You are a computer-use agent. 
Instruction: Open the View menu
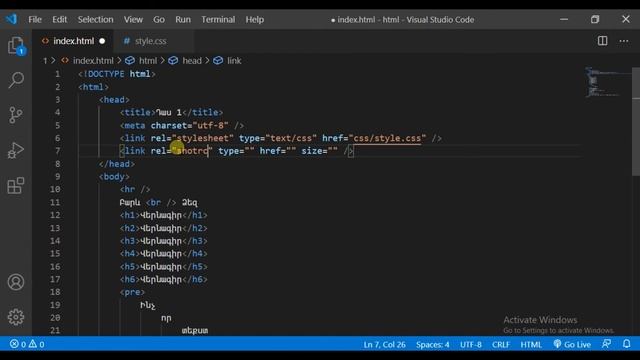(x=133, y=19)
